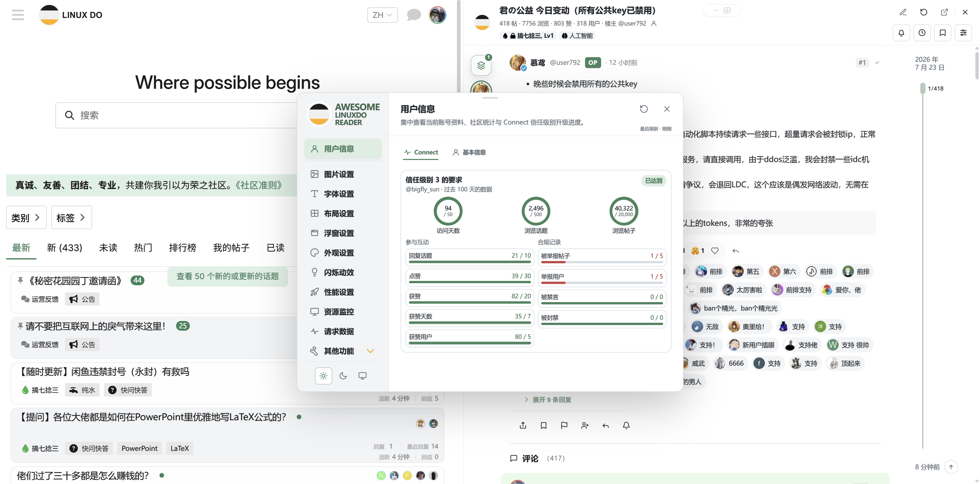Switch to the 基本信息 tab
Viewport: 980px width, 484px height.
point(469,152)
